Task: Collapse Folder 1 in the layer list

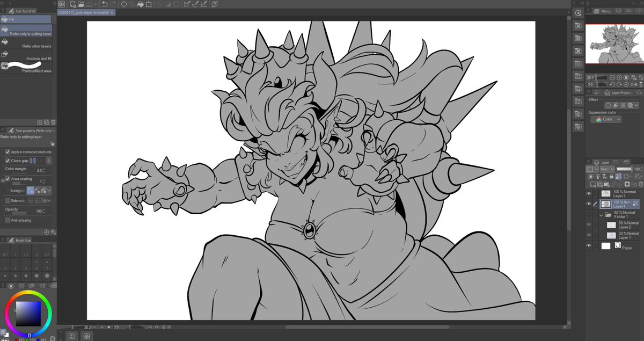Action: coord(602,214)
